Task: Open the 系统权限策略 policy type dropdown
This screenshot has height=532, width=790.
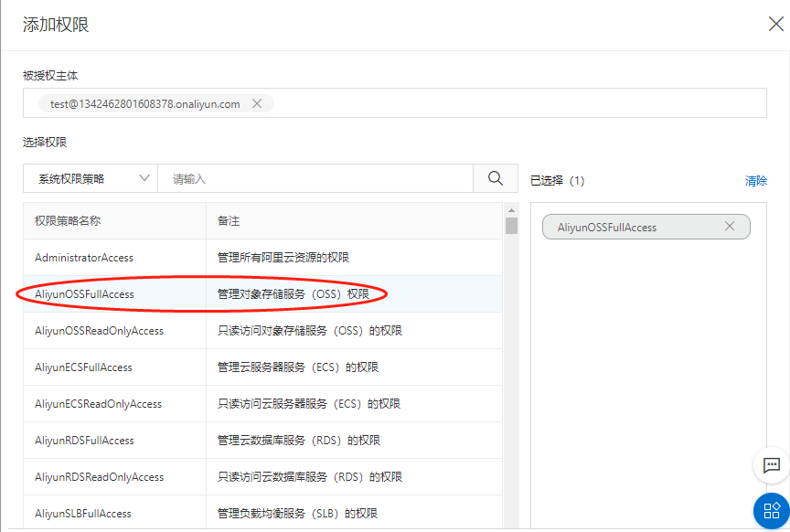Action: click(x=91, y=178)
